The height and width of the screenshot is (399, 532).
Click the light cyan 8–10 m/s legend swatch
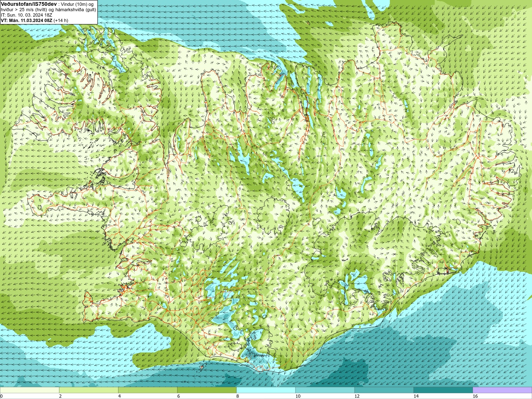[x=266, y=390]
